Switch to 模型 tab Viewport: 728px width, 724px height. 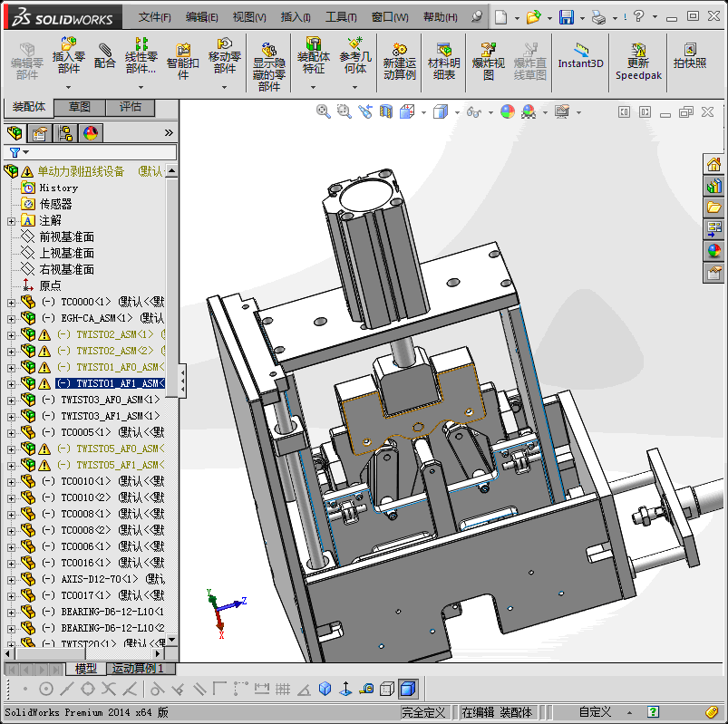tap(86, 669)
